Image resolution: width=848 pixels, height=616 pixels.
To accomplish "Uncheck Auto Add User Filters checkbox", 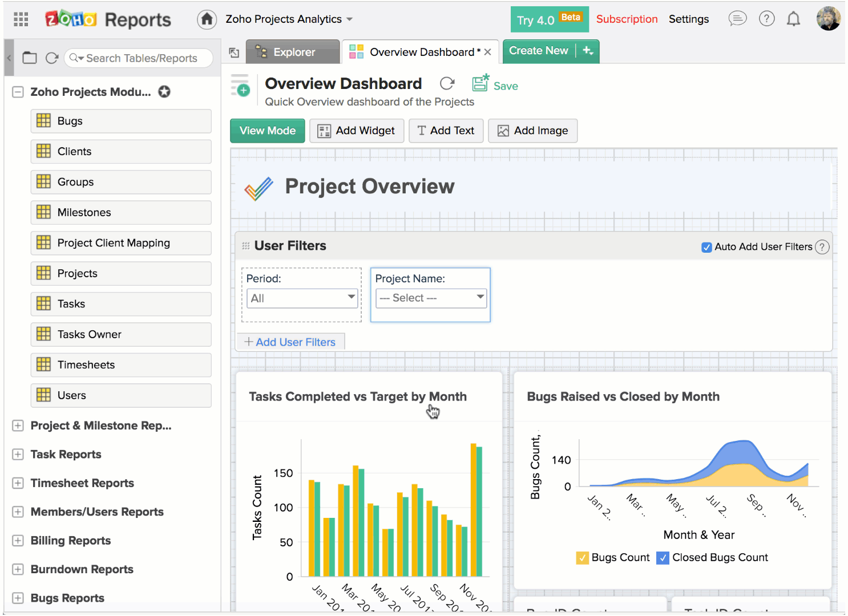I will 706,247.
